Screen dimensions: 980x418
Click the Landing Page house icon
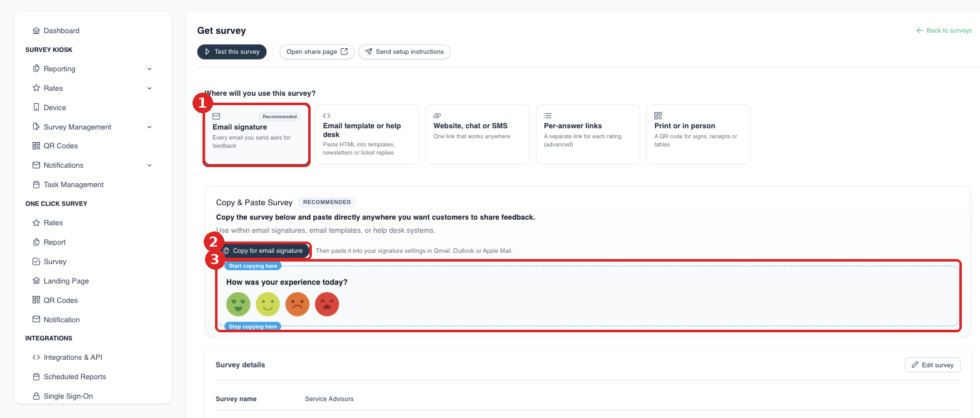click(x=36, y=281)
